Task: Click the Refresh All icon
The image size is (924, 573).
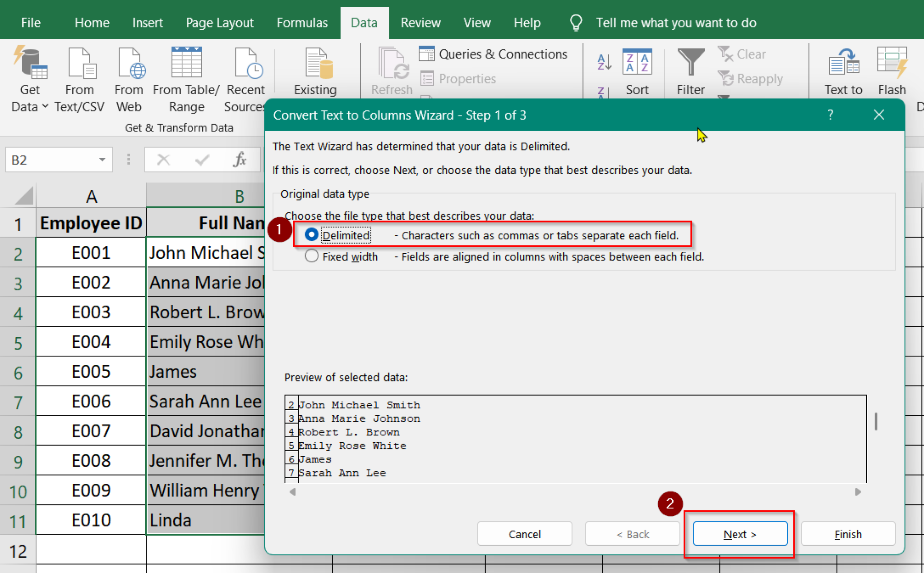Action: click(391, 68)
